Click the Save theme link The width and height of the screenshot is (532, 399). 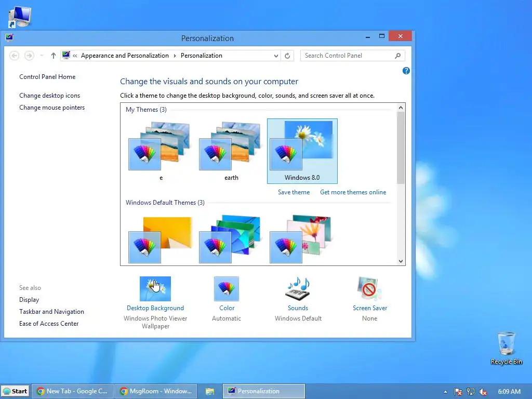tap(294, 192)
